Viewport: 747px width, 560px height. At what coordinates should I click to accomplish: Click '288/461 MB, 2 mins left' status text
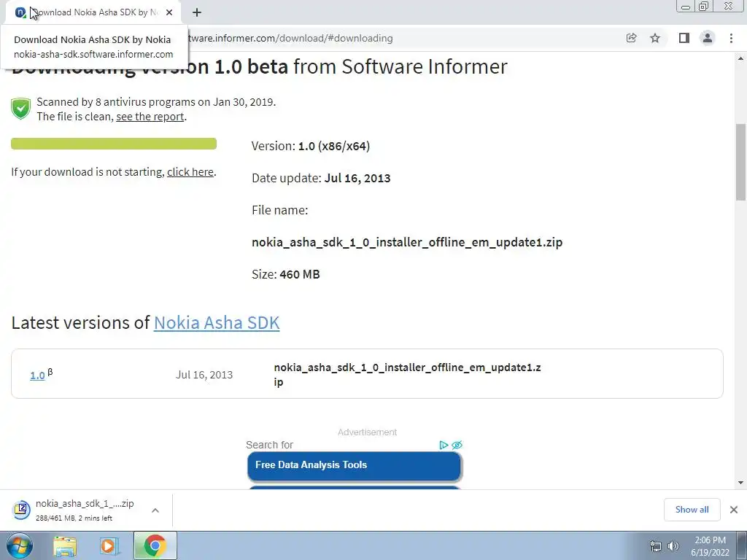tap(74, 518)
